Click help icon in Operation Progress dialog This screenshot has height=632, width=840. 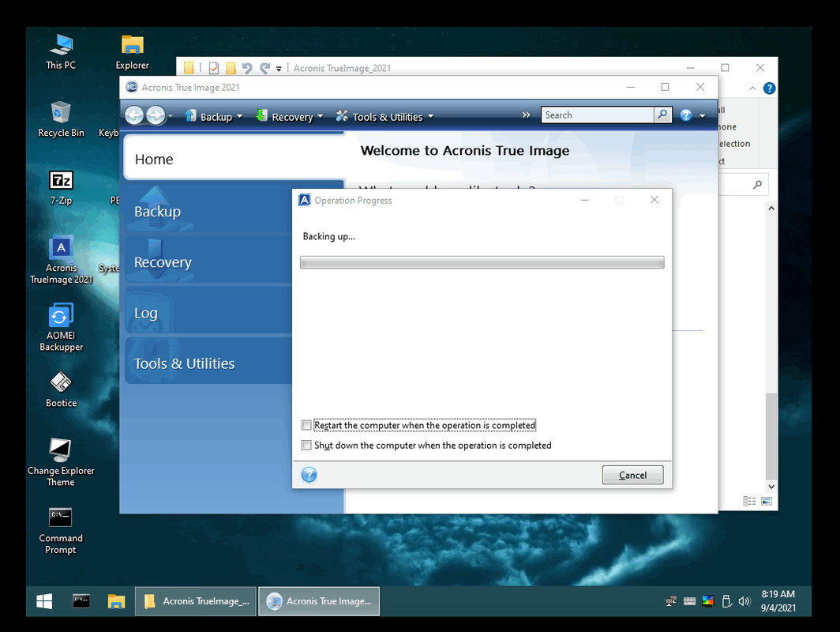point(309,475)
